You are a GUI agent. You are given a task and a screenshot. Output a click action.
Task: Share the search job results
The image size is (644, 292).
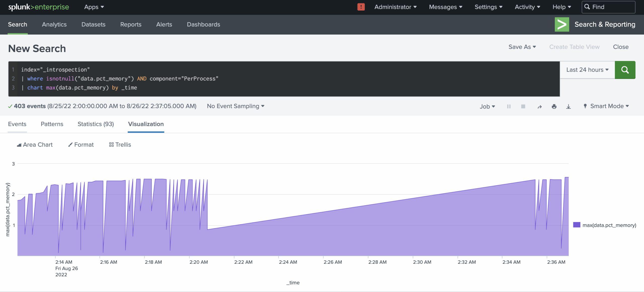click(x=539, y=106)
